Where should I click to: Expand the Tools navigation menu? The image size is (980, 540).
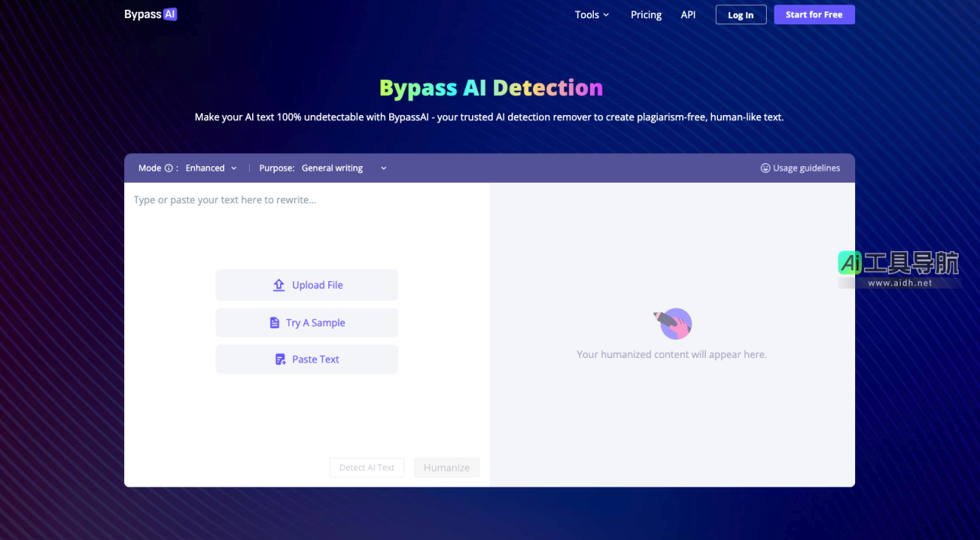tap(592, 14)
